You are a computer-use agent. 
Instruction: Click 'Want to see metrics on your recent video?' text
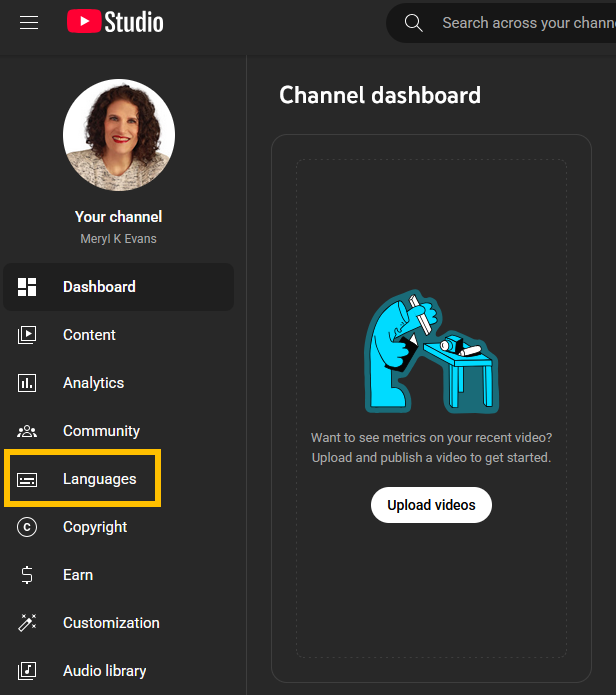click(431, 438)
